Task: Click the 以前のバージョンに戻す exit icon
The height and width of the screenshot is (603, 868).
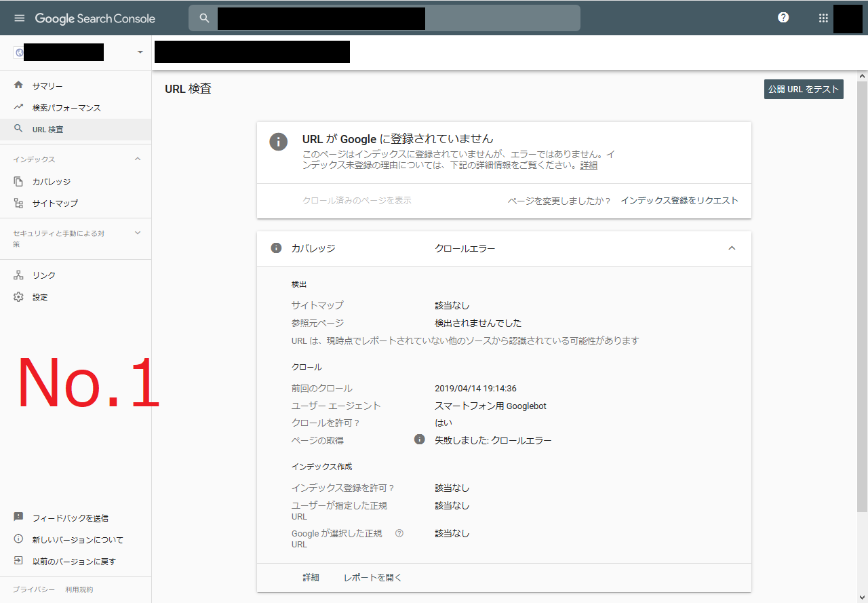Action: pos(18,561)
